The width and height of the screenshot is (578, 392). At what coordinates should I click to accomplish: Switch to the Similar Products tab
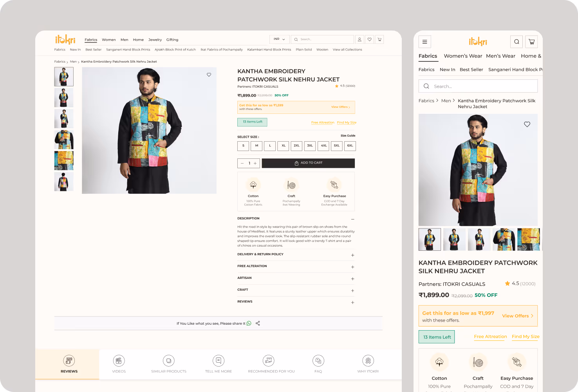pyautogui.click(x=169, y=364)
